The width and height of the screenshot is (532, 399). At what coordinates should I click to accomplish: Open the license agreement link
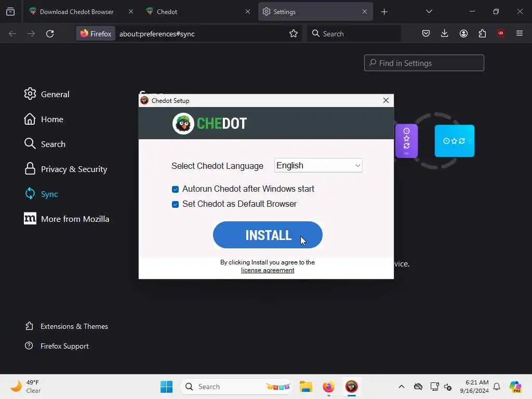click(x=268, y=270)
